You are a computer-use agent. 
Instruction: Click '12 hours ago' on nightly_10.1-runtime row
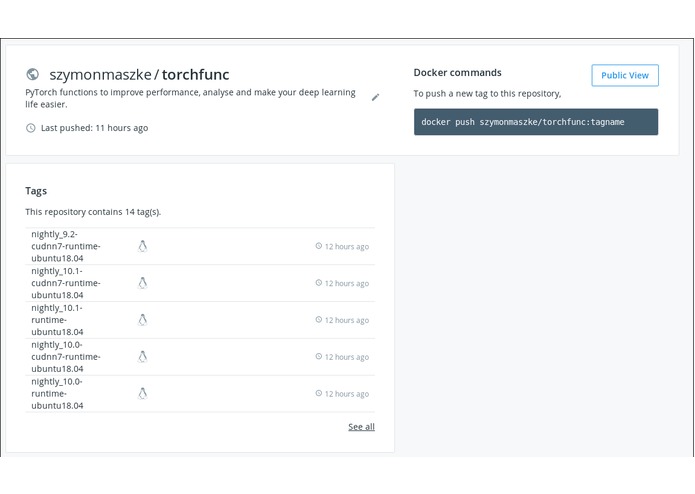tap(347, 320)
